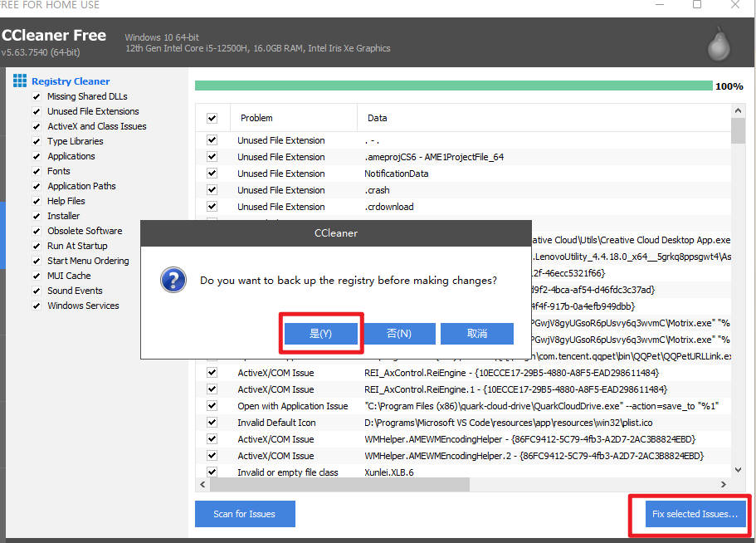The image size is (756, 543).
Task: Click the vertical scrollbar up arrow
Action: (x=738, y=110)
